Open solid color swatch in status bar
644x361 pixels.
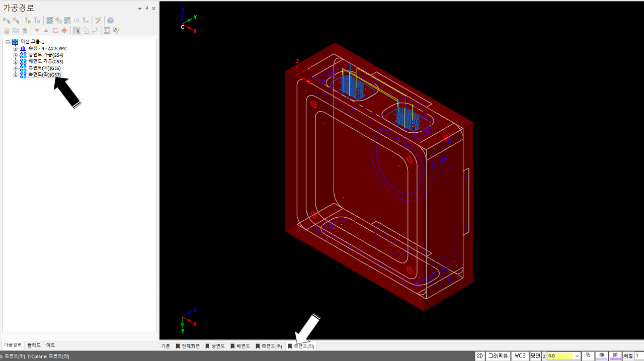(601, 355)
